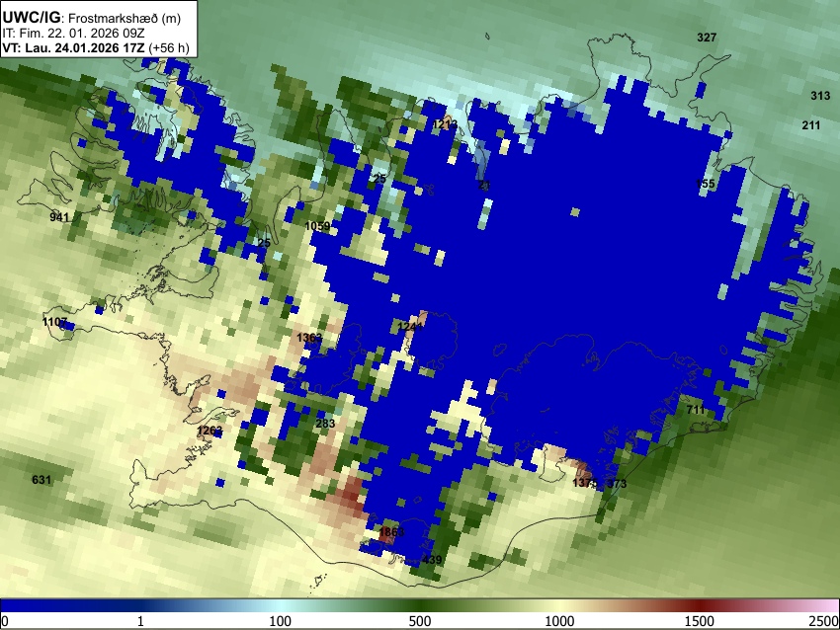Click the "941" map value
The height and width of the screenshot is (630, 840).
click(59, 217)
